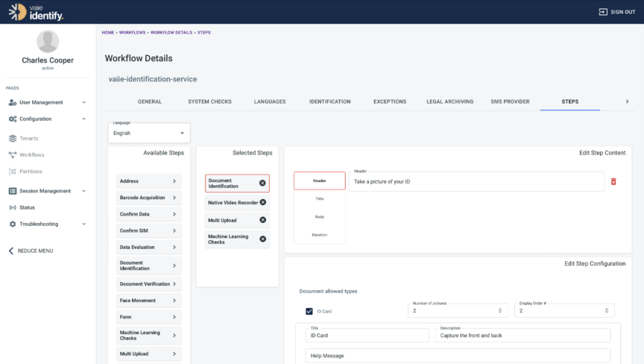Click the Help Message input field
Viewport: 644px width, 364px height.
(x=458, y=356)
